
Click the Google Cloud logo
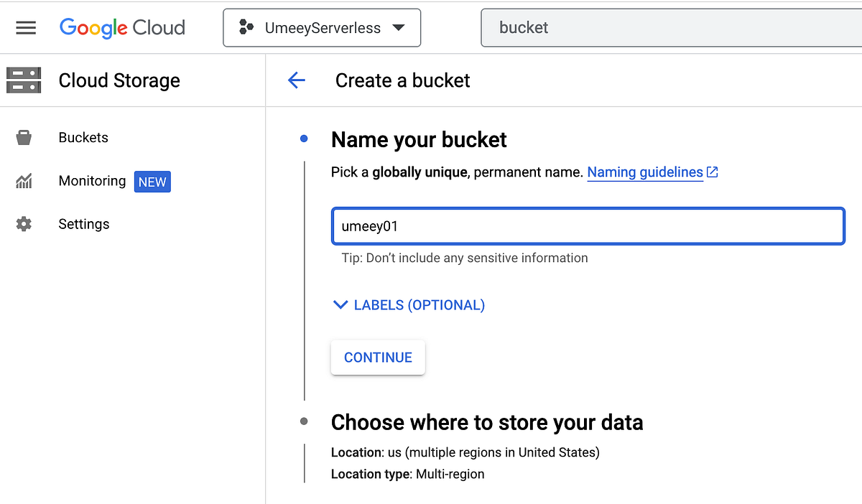[x=122, y=28]
